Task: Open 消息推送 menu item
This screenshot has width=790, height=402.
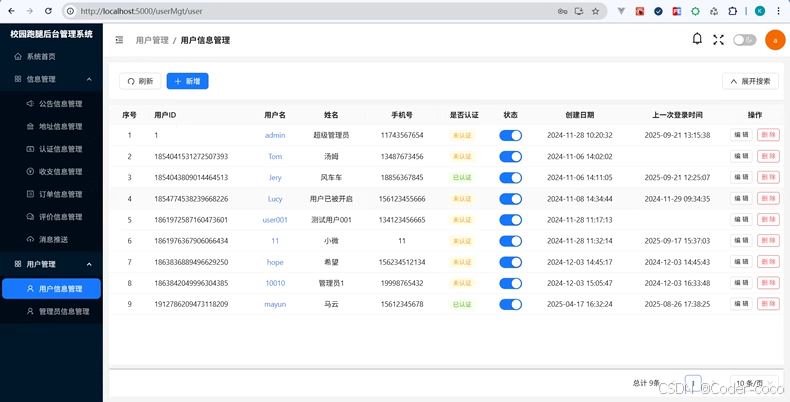Action: (x=51, y=239)
